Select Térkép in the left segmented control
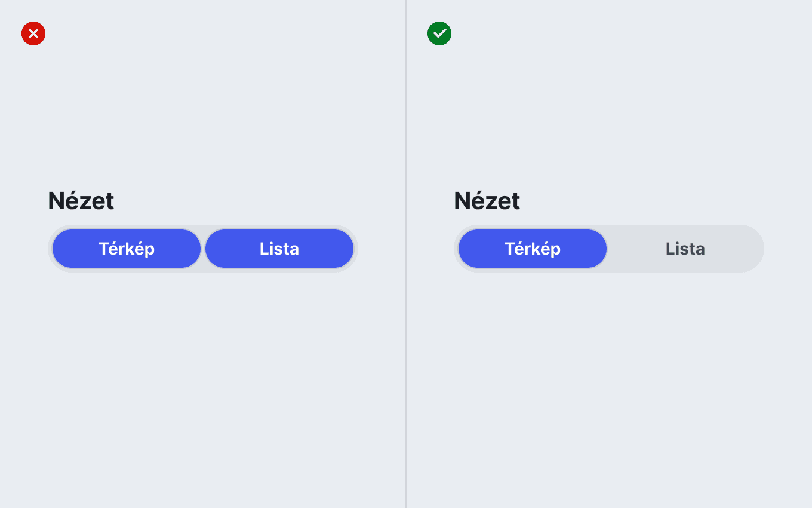This screenshot has height=508, width=812. (x=127, y=249)
